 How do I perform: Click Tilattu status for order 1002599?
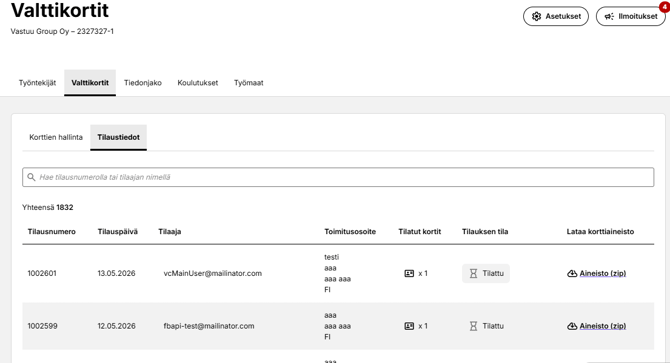click(486, 326)
